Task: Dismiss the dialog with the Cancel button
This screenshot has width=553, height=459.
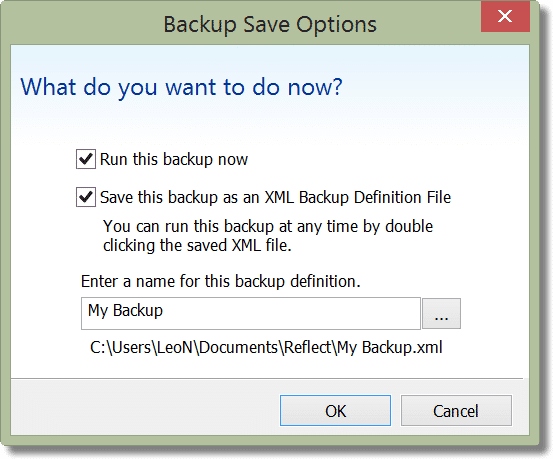Action: [x=456, y=411]
